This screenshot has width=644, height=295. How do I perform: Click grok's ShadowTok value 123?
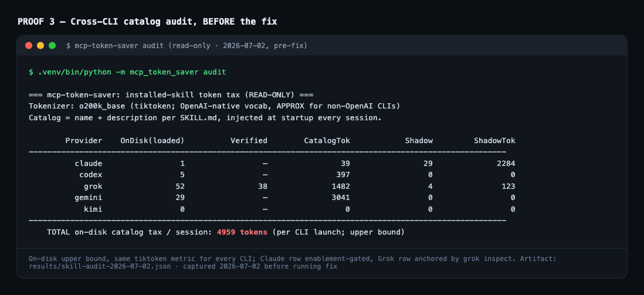pos(509,186)
